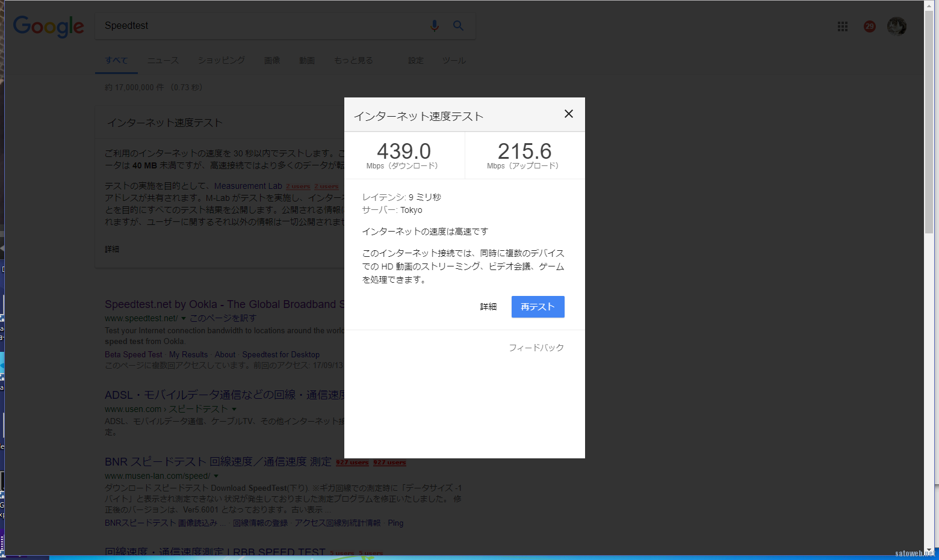The height and width of the screenshot is (560, 939).
Task: Switch to the 画像 tab
Action: tap(272, 60)
